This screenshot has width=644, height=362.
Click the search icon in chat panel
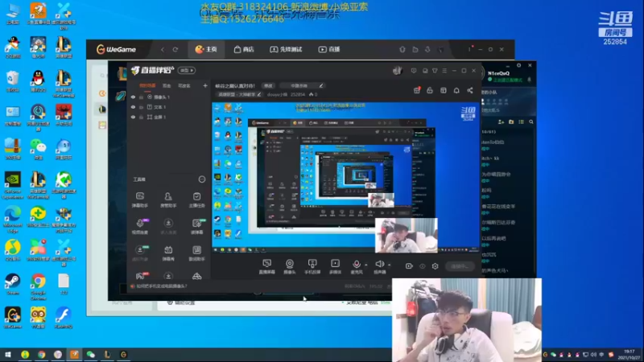click(x=531, y=122)
